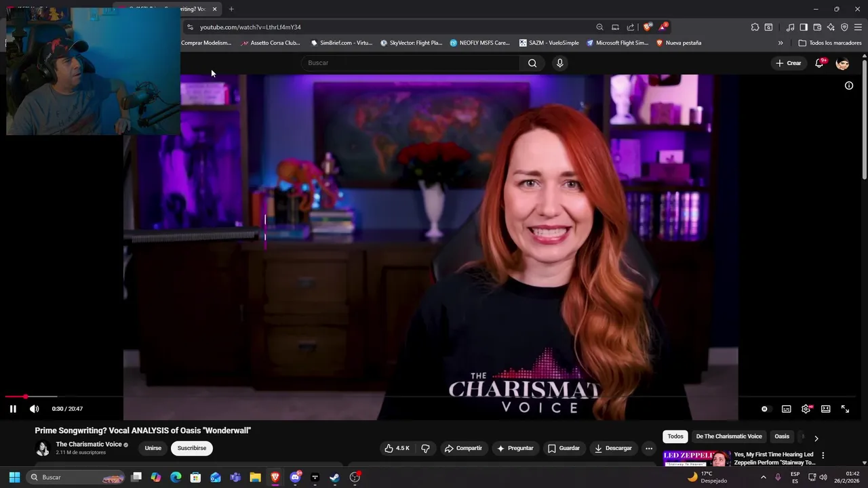Click the site settings icon in address bar
Screen dimensions: 868x488
pos(190,27)
